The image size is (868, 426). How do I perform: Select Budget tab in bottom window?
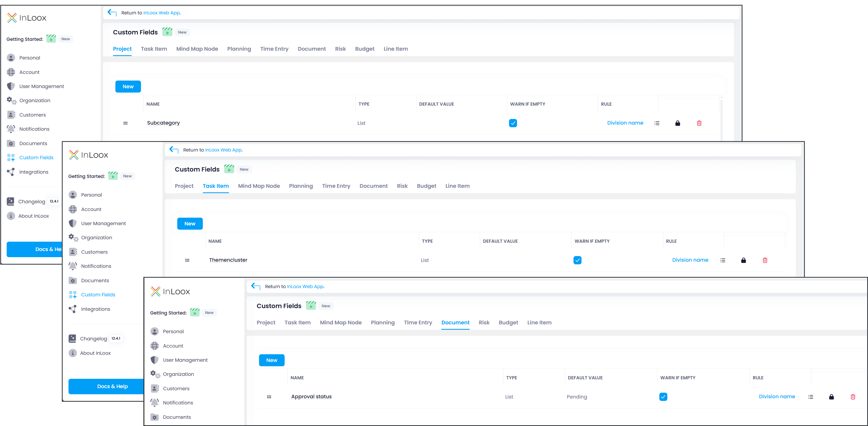508,323
